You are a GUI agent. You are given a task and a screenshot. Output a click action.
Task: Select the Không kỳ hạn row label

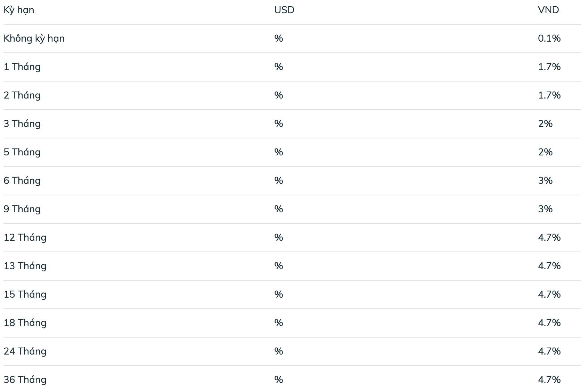coord(34,39)
